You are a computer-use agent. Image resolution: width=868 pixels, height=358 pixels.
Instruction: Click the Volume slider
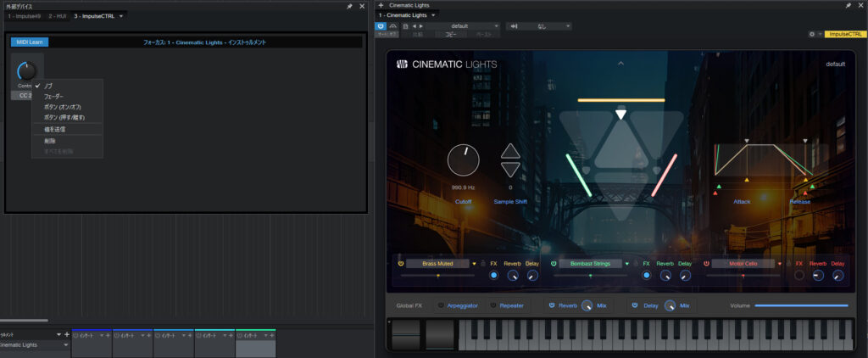point(801,305)
